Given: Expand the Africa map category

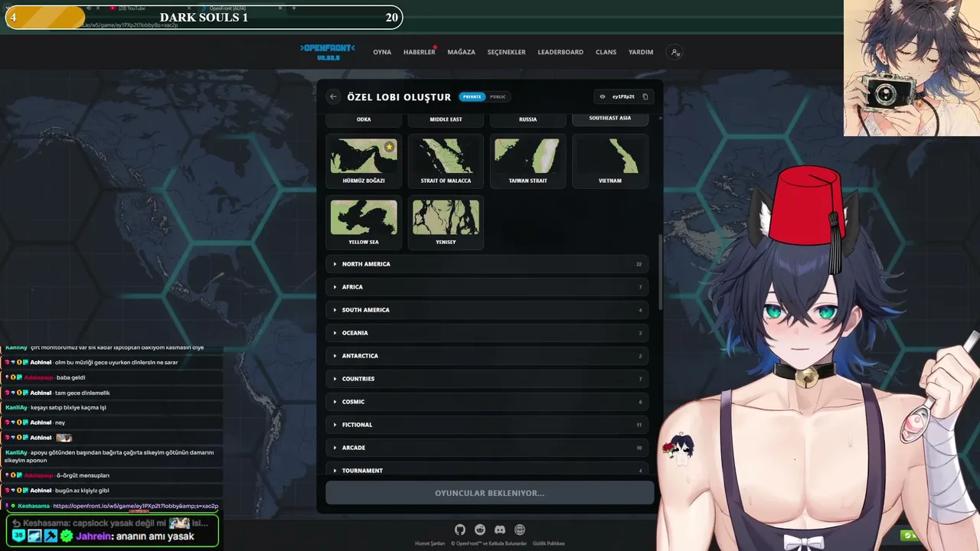Looking at the screenshot, I should point(487,287).
